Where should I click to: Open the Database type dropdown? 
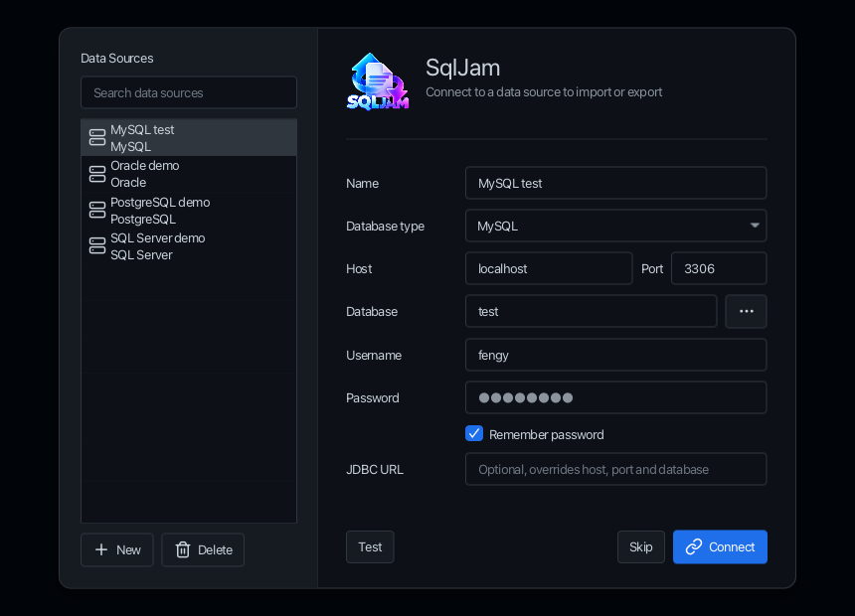(x=615, y=226)
